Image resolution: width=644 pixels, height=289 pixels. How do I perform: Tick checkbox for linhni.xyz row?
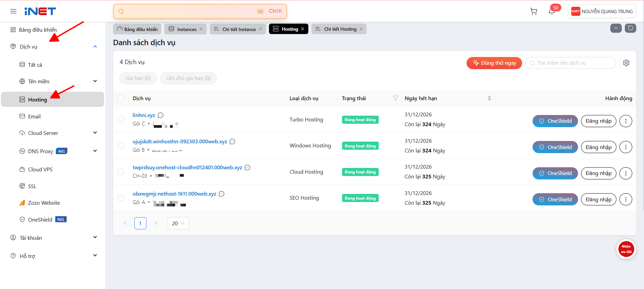121,119
